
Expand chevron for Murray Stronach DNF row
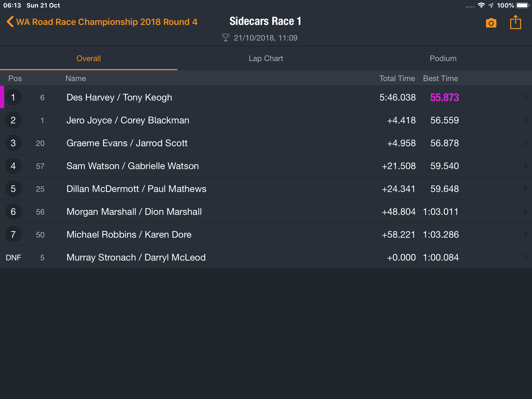pyautogui.click(x=525, y=257)
